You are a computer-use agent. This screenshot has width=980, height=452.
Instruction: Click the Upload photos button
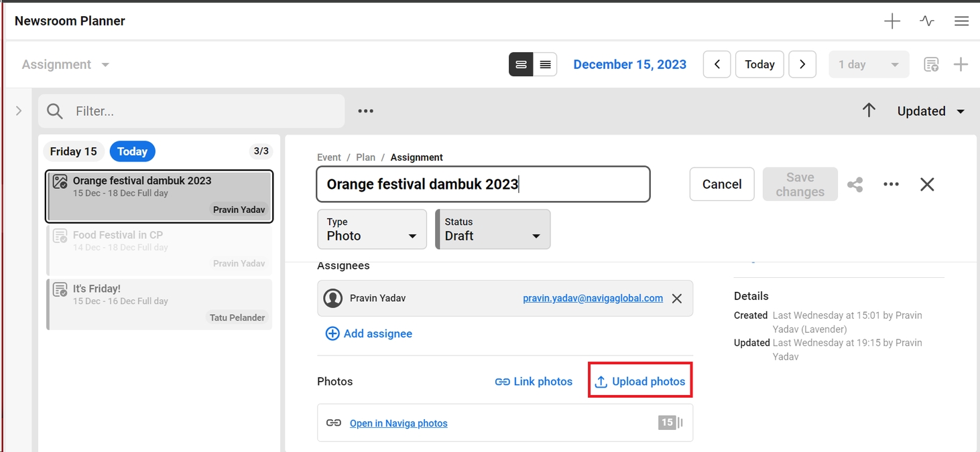pyautogui.click(x=640, y=381)
